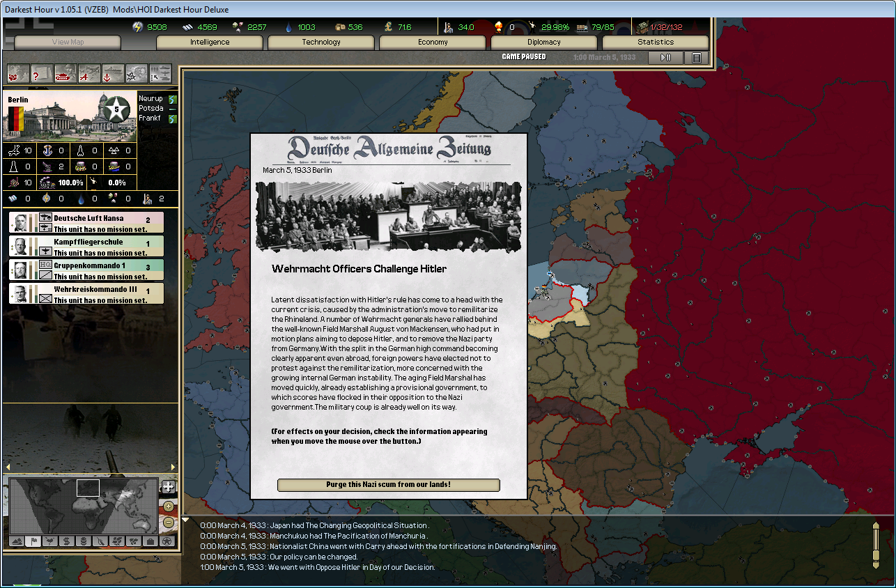
Task: Toggle the pause/play game speed button
Action: 665,58
